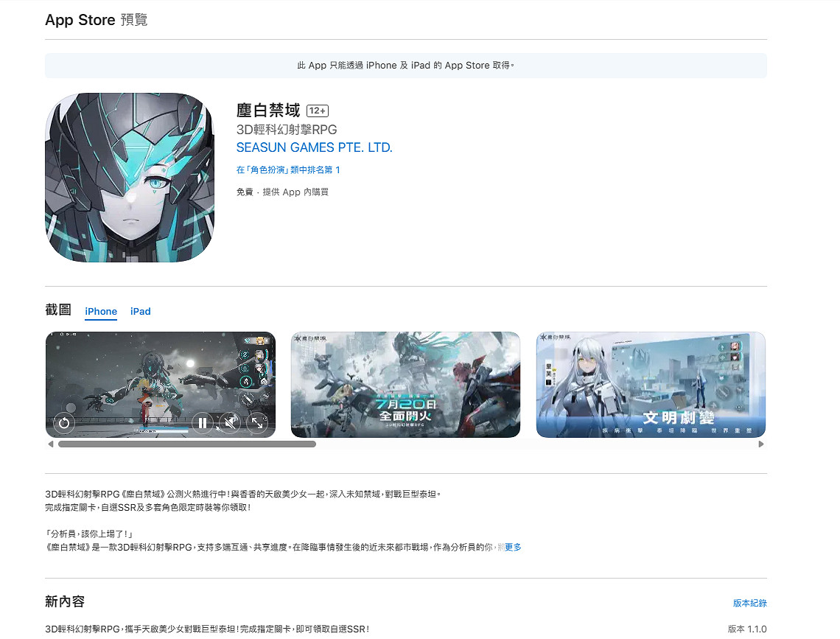Open the 文明劇變 screenshot thumbnail

pos(650,385)
